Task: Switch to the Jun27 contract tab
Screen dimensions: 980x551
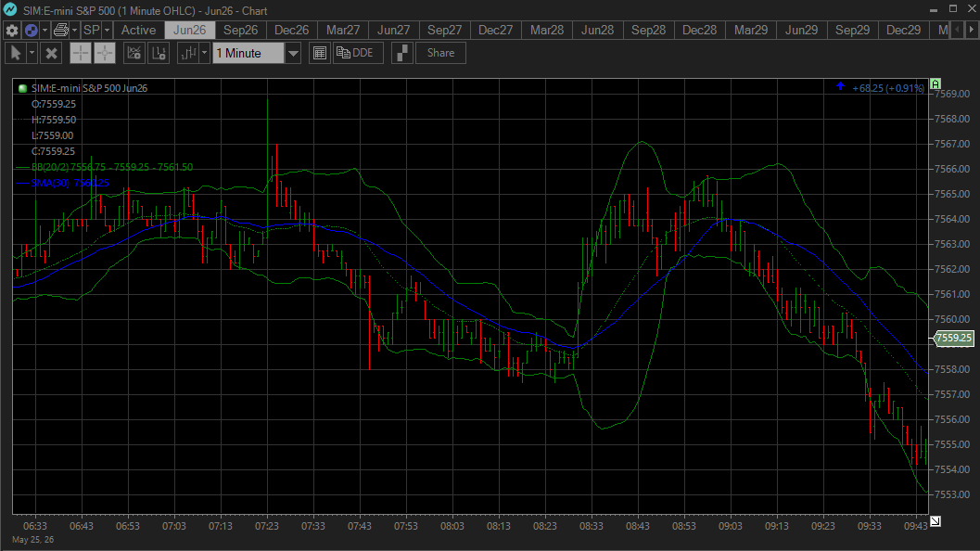Action: pos(394,30)
